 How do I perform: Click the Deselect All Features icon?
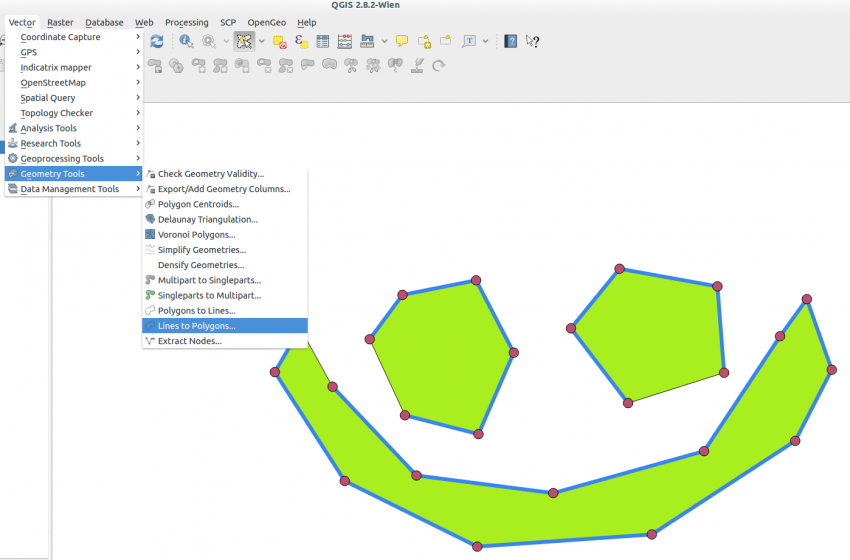(280, 42)
